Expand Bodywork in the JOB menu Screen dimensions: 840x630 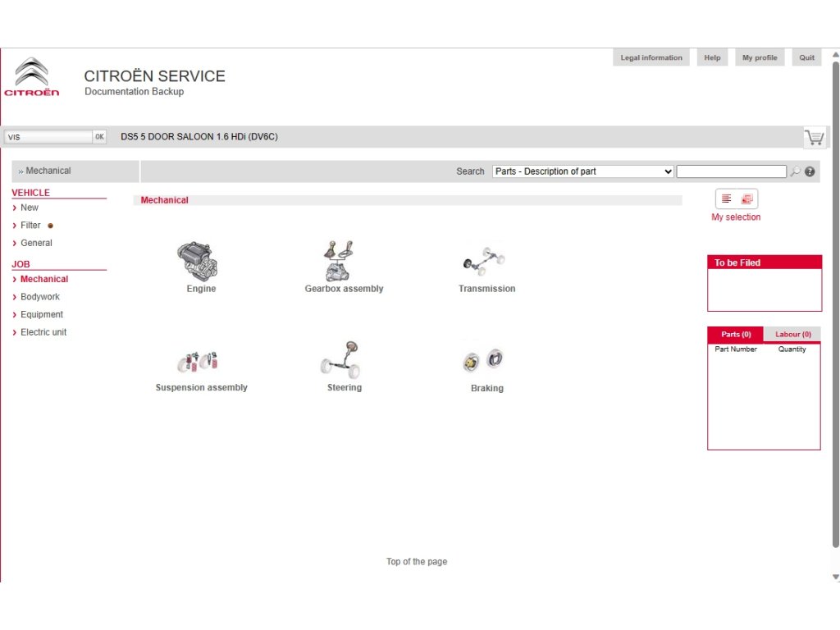click(39, 297)
